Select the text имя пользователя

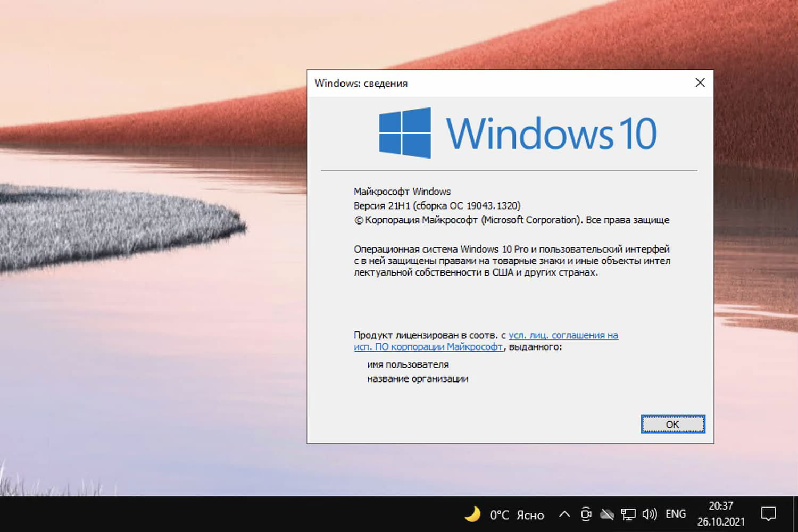(x=408, y=364)
